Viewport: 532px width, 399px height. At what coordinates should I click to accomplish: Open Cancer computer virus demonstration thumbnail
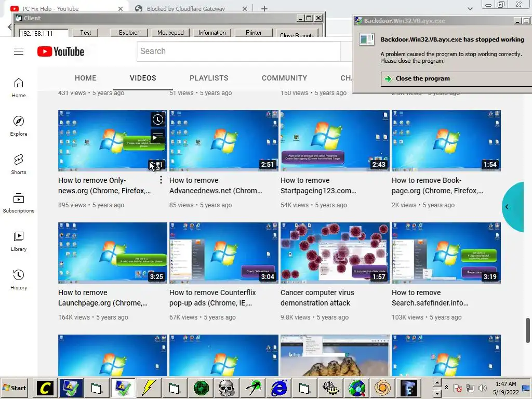pos(335,253)
